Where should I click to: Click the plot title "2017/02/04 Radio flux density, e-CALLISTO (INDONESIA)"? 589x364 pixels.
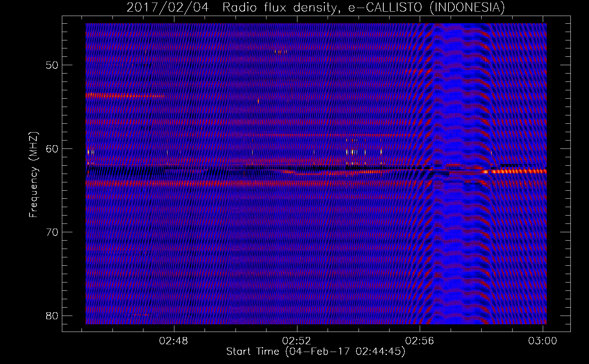(316, 8)
